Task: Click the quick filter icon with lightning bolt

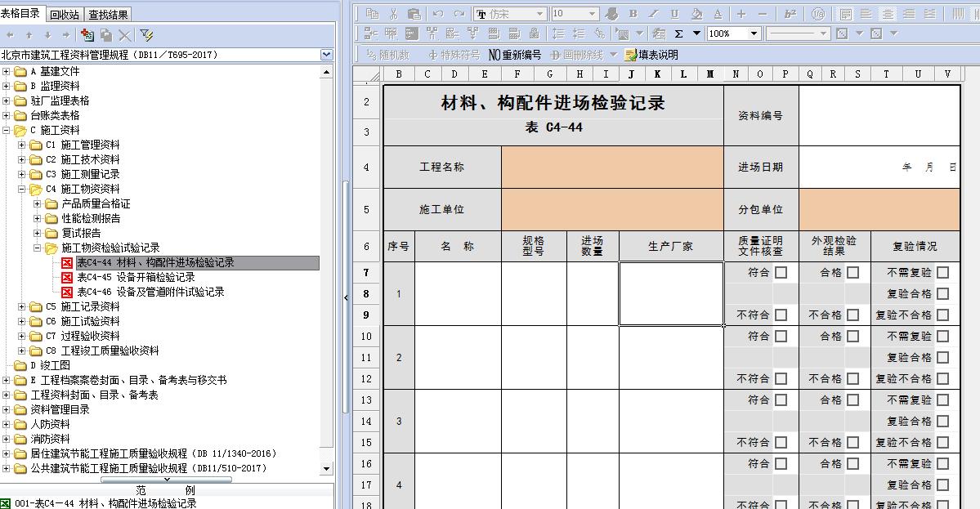Action: pyautogui.click(x=146, y=35)
